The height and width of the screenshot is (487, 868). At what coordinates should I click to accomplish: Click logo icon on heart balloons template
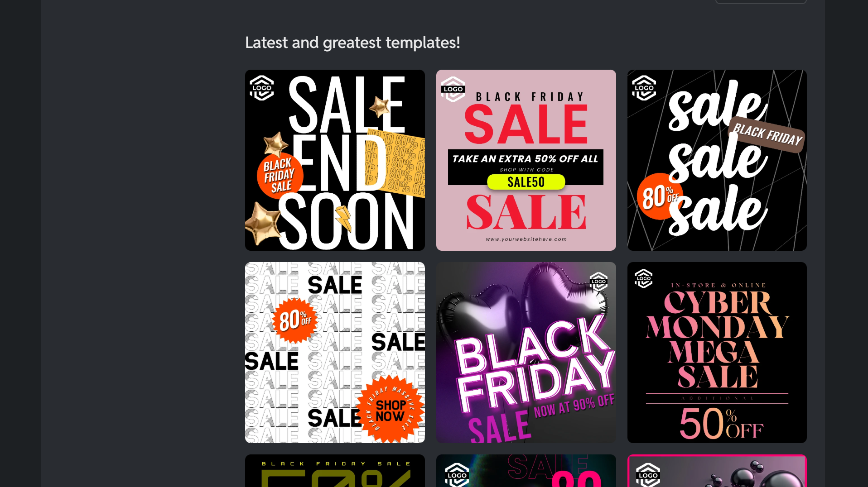598,282
